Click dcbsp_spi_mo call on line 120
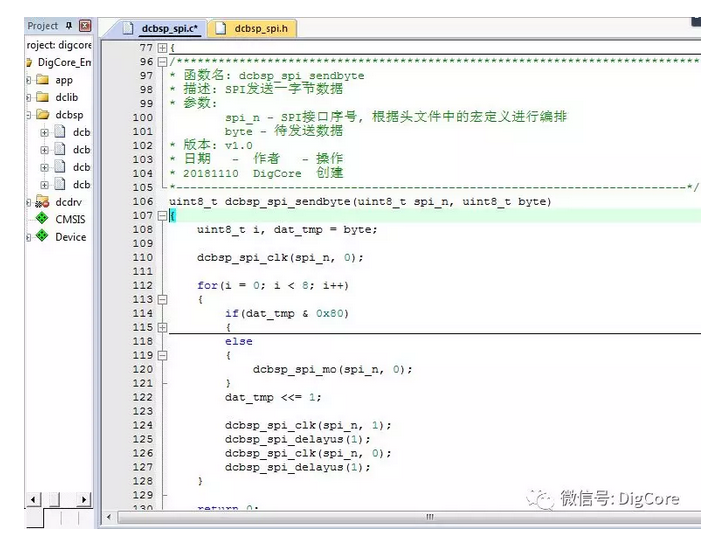The height and width of the screenshot is (543, 721). pos(332,370)
